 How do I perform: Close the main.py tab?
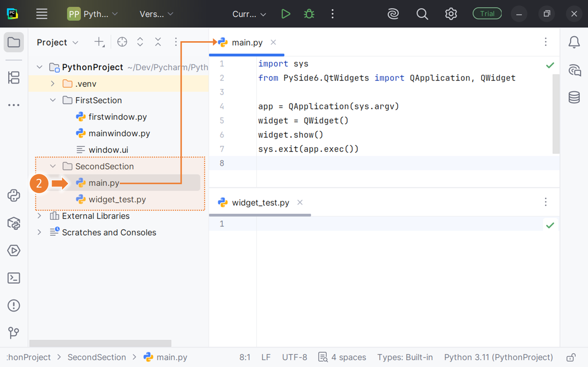(273, 42)
